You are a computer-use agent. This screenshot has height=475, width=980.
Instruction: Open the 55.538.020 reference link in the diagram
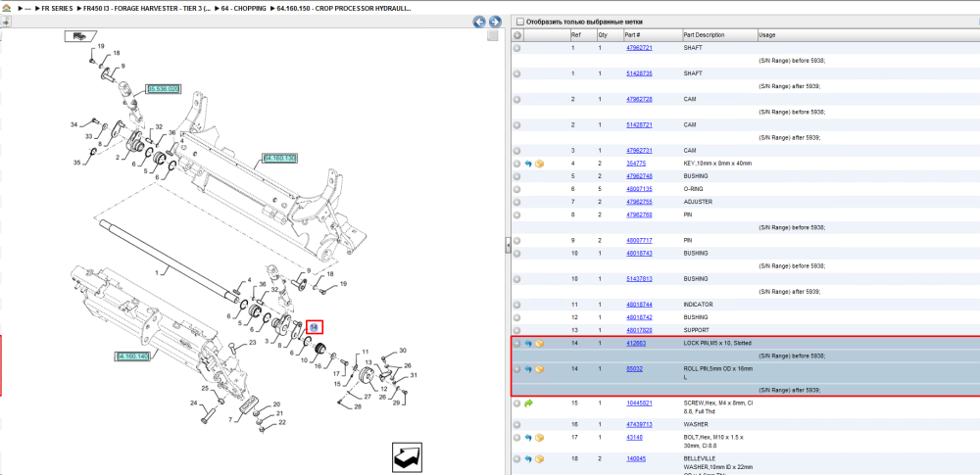click(x=163, y=89)
